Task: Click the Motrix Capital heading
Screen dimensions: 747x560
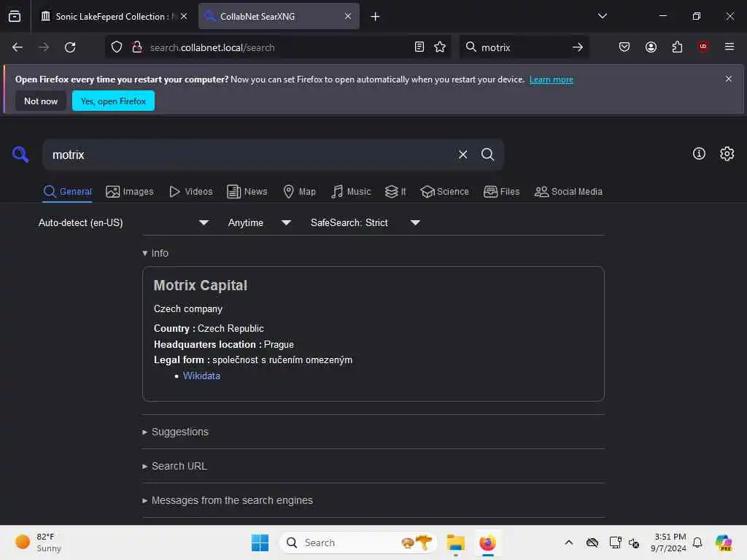Action: click(x=200, y=285)
